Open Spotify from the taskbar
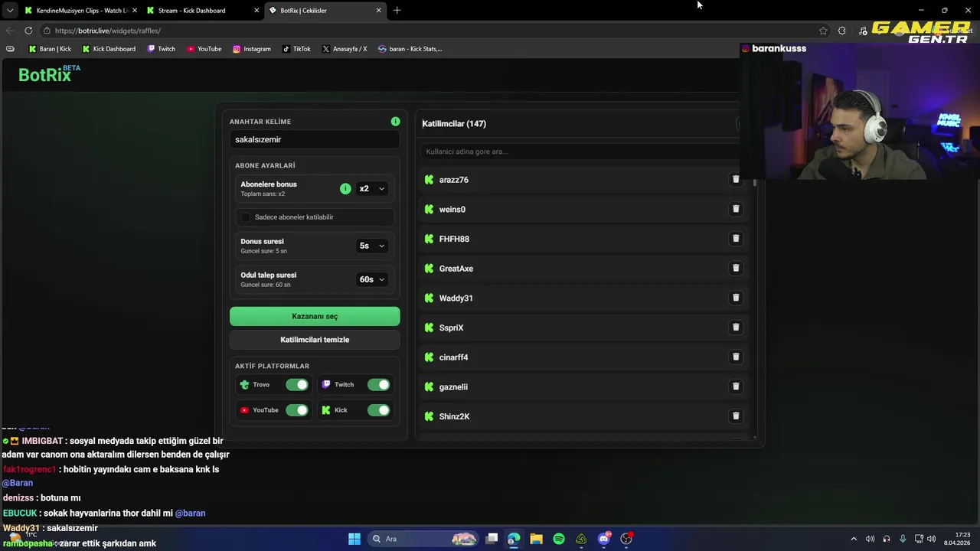The width and height of the screenshot is (980, 551). [x=559, y=539]
